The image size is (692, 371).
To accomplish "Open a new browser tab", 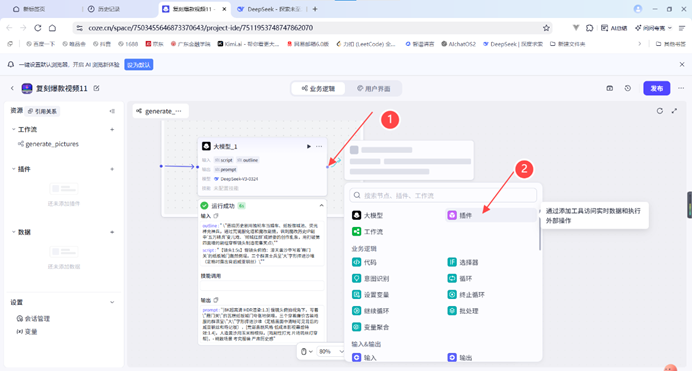I will point(315,9).
